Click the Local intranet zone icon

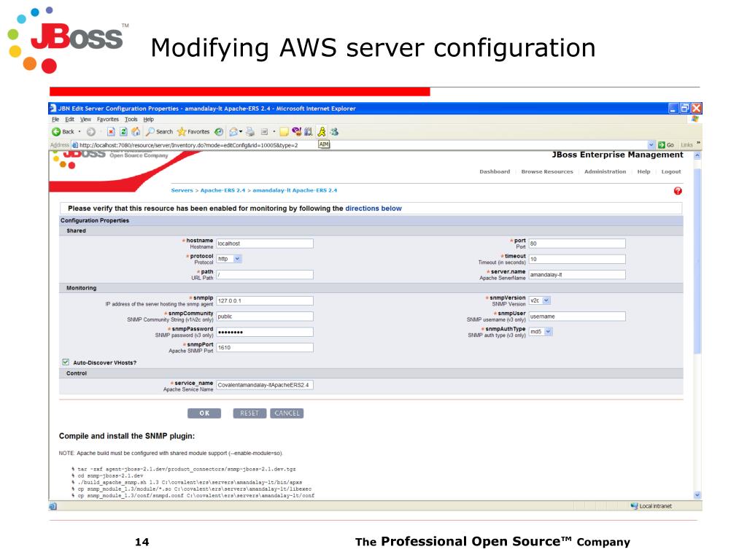point(634,506)
